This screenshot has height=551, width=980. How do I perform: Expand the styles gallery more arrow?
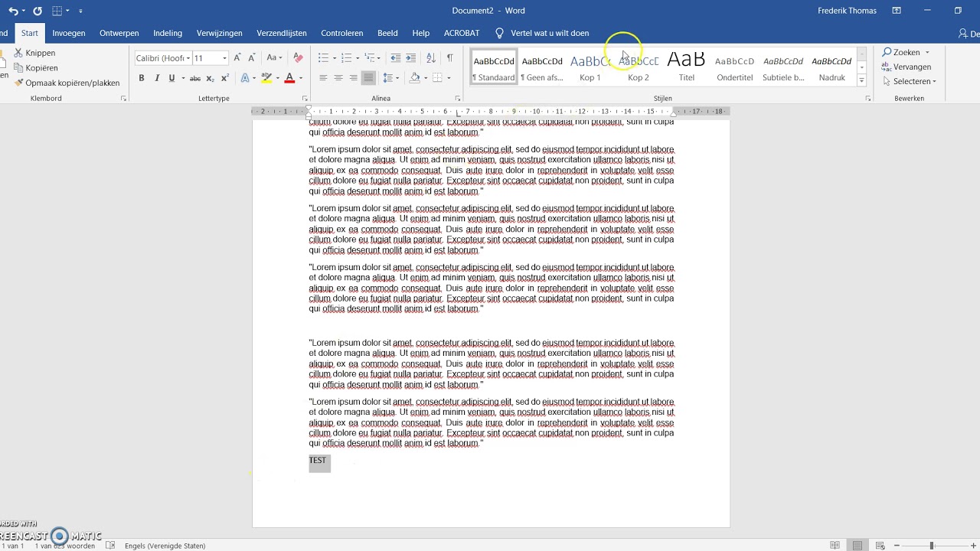click(861, 80)
